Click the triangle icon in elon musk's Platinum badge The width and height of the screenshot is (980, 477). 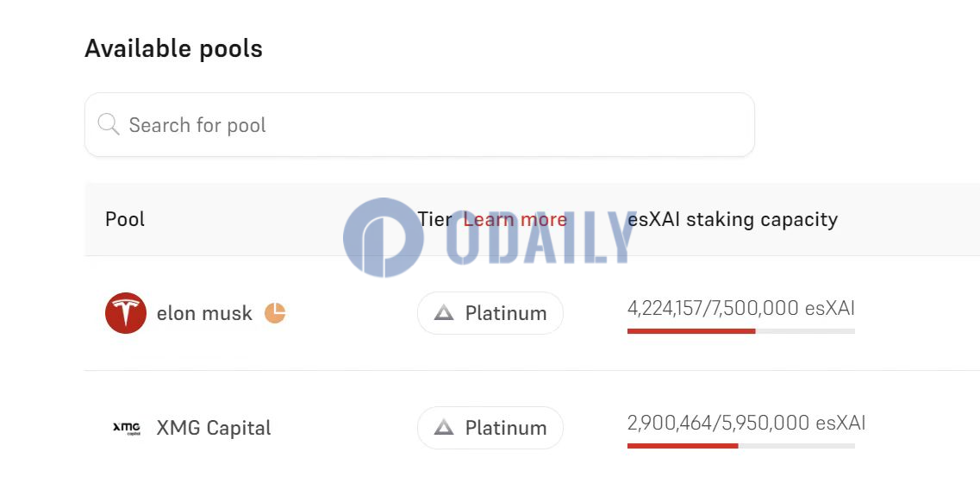coord(444,312)
